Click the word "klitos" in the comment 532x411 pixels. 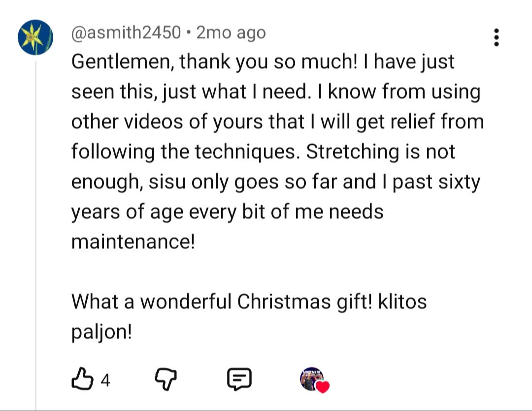(x=402, y=302)
